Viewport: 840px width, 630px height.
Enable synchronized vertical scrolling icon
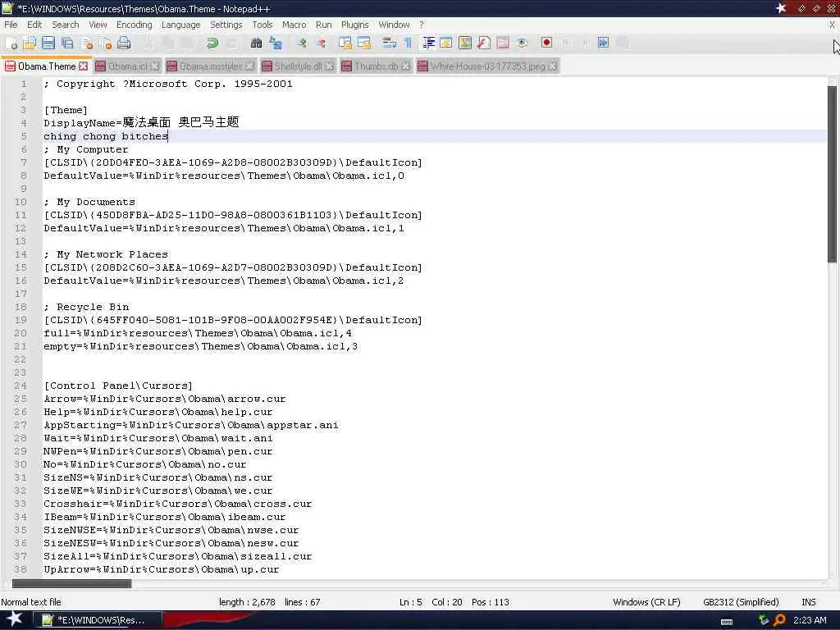pyautogui.click(x=345, y=43)
